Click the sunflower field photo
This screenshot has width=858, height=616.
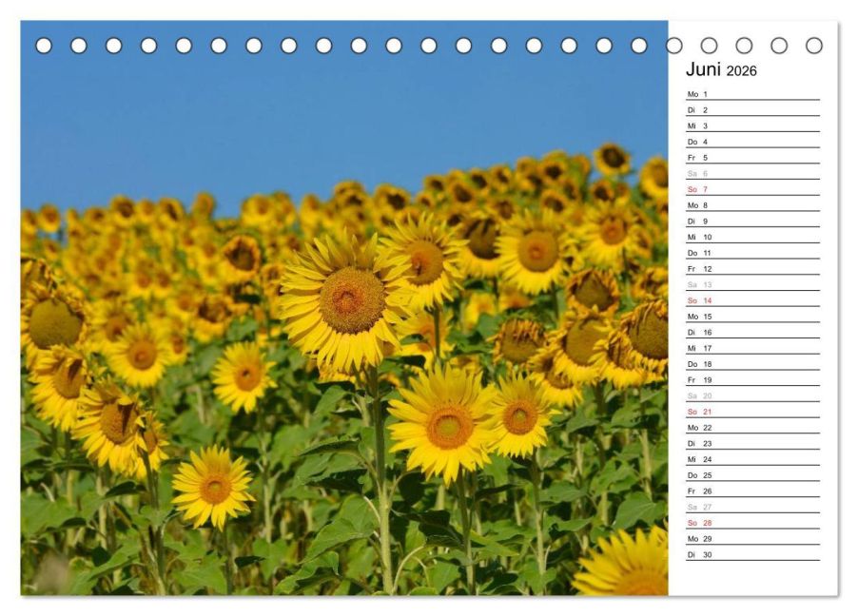(x=344, y=308)
